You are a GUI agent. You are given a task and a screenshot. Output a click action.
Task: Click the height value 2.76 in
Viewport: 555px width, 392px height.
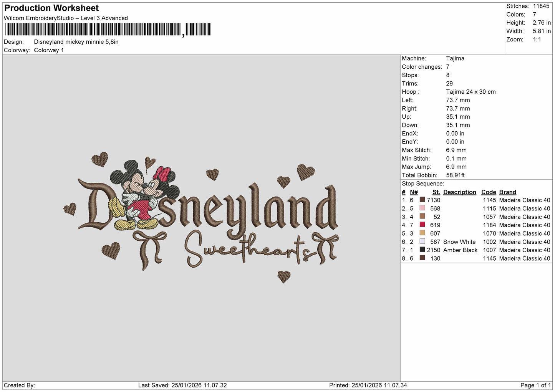coord(542,23)
